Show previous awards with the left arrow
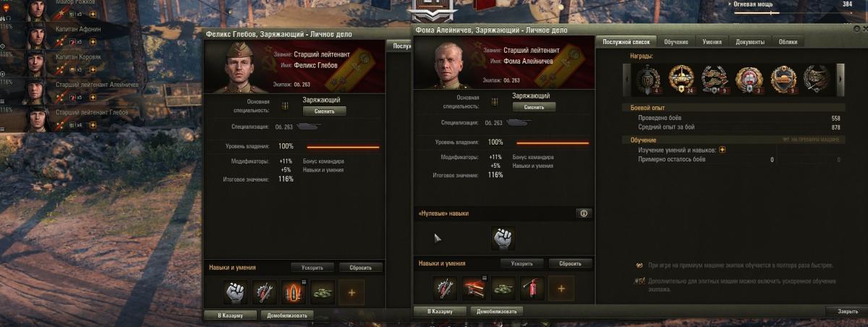 point(628,77)
